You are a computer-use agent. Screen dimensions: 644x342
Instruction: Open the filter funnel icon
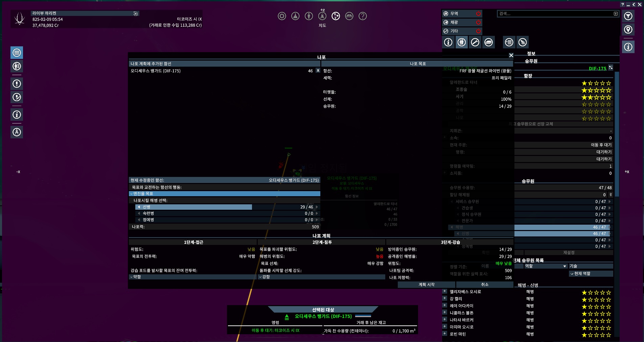tap(628, 16)
